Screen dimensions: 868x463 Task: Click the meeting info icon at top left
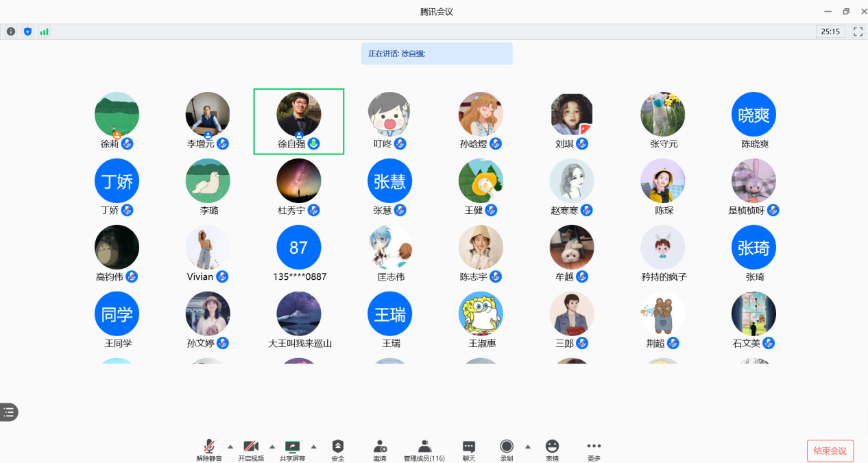pyautogui.click(x=11, y=32)
